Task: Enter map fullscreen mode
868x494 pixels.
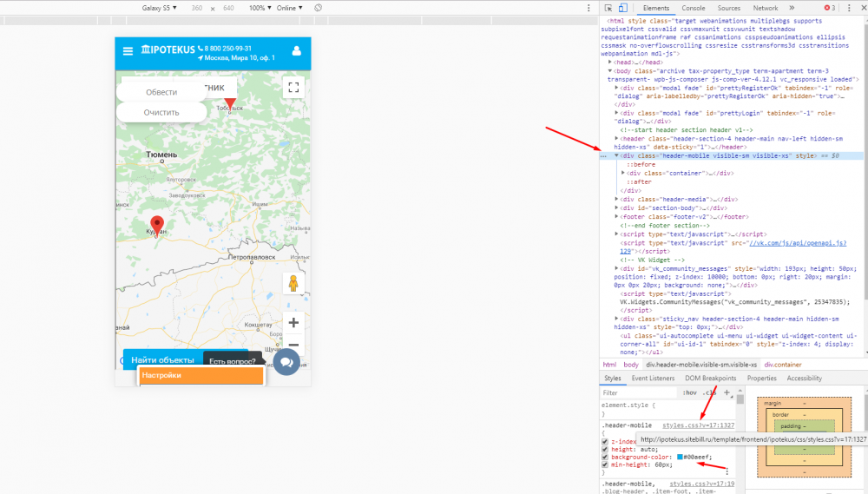Action: click(x=293, y=87)
